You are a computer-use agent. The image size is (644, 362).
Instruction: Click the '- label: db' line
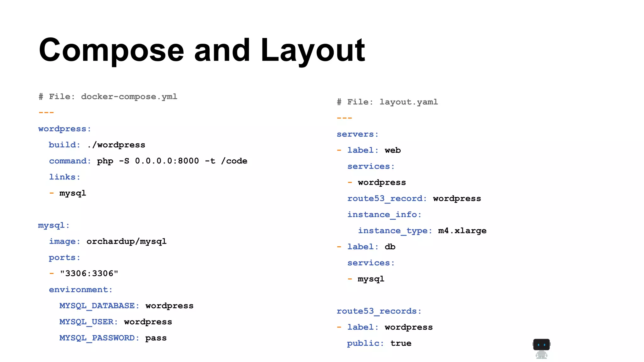(x=366, y=247)
